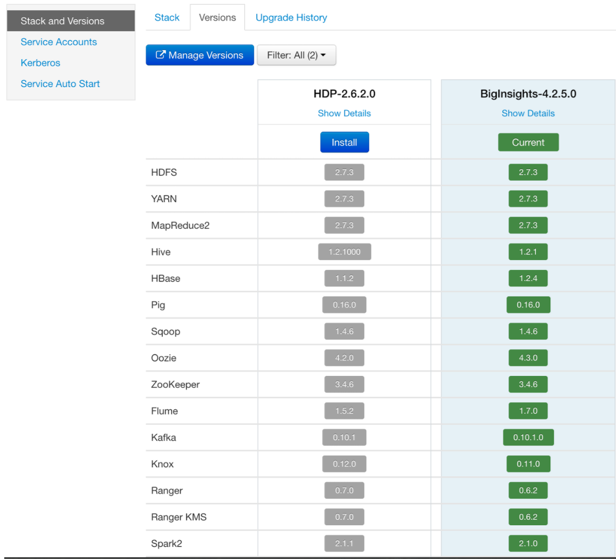
Task: Click the Ranger row label
Action: coord(167,490)
